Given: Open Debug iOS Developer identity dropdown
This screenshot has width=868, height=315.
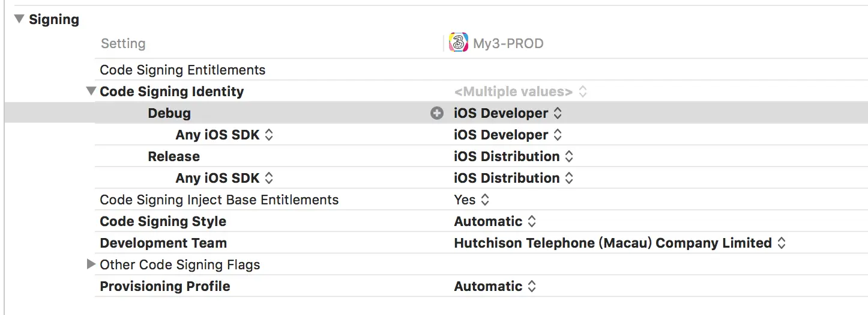Looking at the screenshot, I should click(508, 113).
